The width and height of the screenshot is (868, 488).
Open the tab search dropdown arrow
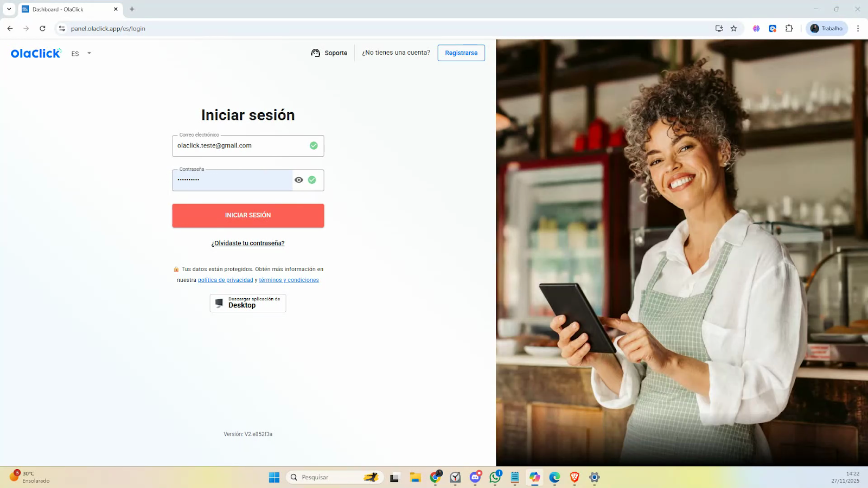click(9, 9)
